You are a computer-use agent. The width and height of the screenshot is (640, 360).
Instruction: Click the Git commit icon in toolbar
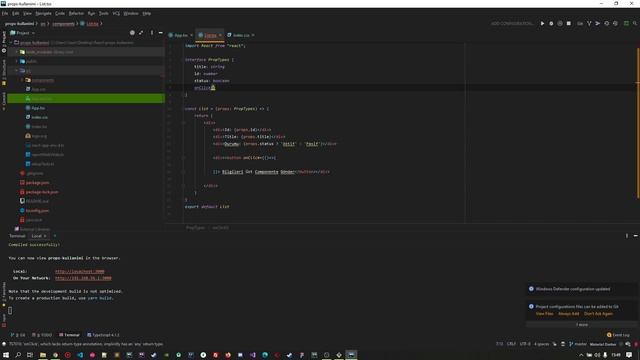[598, 24]
